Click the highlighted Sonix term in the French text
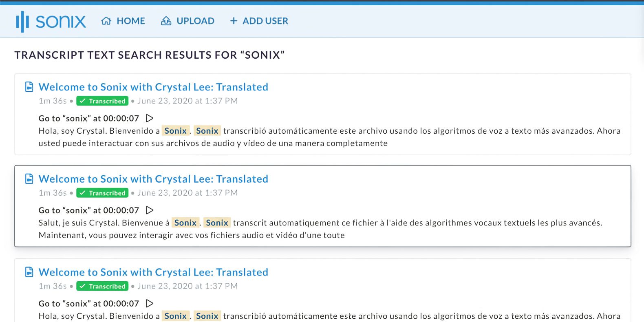 [x=185, y=223]
